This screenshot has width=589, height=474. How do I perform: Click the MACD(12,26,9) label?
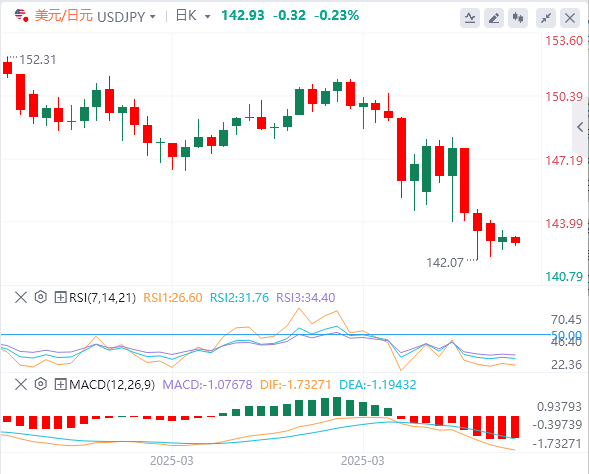click(x=112, y=385)
